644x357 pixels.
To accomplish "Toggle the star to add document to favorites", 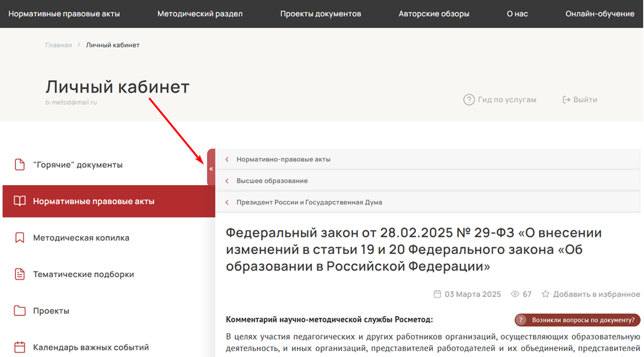I will pos(545,294).
